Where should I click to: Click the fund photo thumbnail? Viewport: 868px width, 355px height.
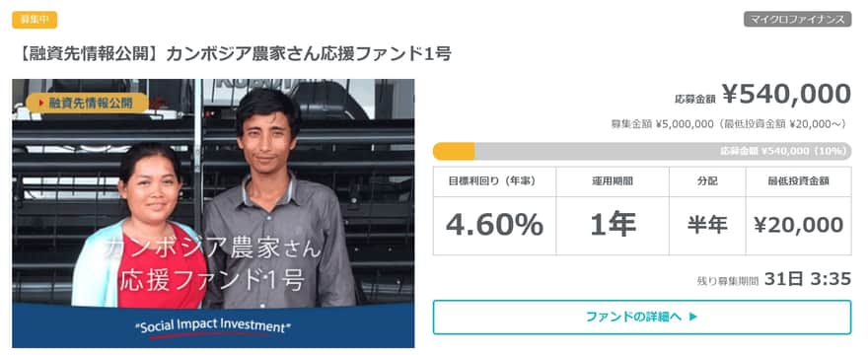click(213, 213)
